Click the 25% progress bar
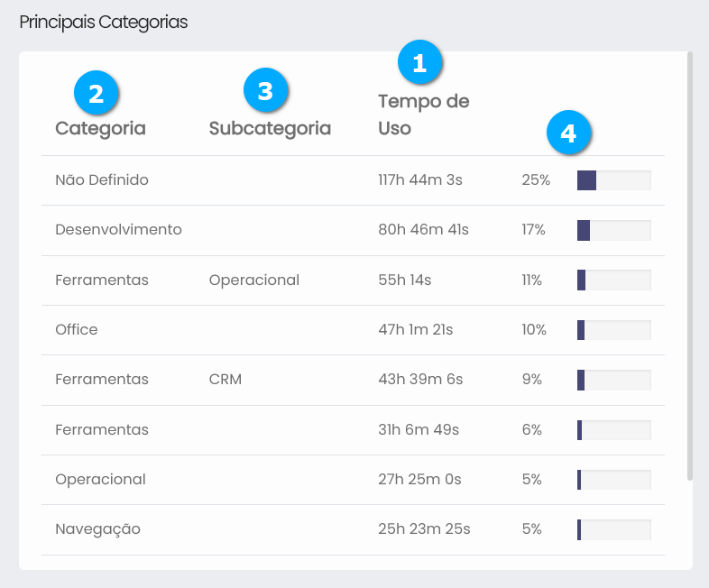709x588 pixels. (613, 180)
